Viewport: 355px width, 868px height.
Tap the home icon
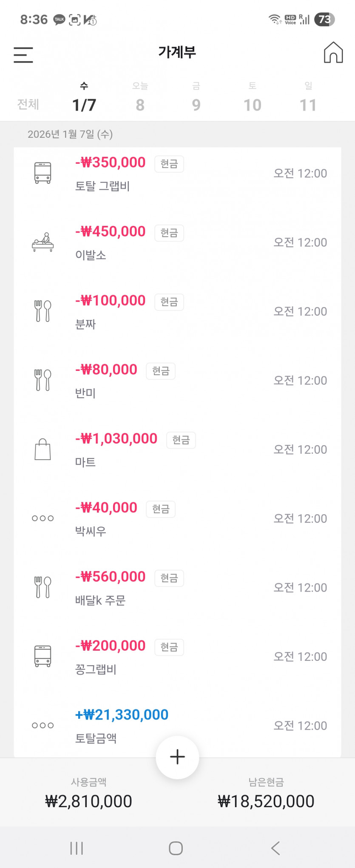pos(333,53)
